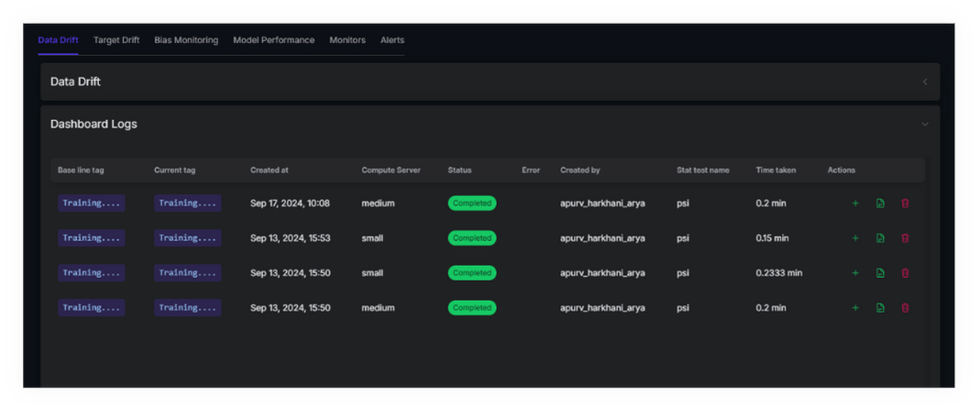Delete the log taking 0.2333 min
980x409 pixels.
point(905,272)
